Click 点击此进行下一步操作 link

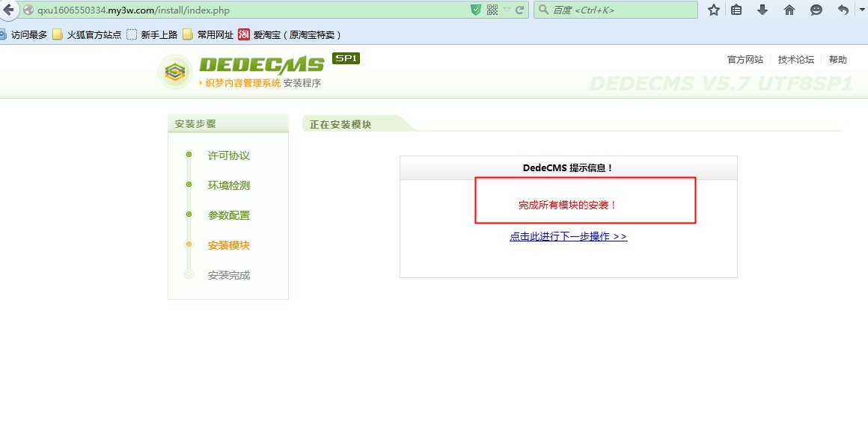tap(568, 236)
